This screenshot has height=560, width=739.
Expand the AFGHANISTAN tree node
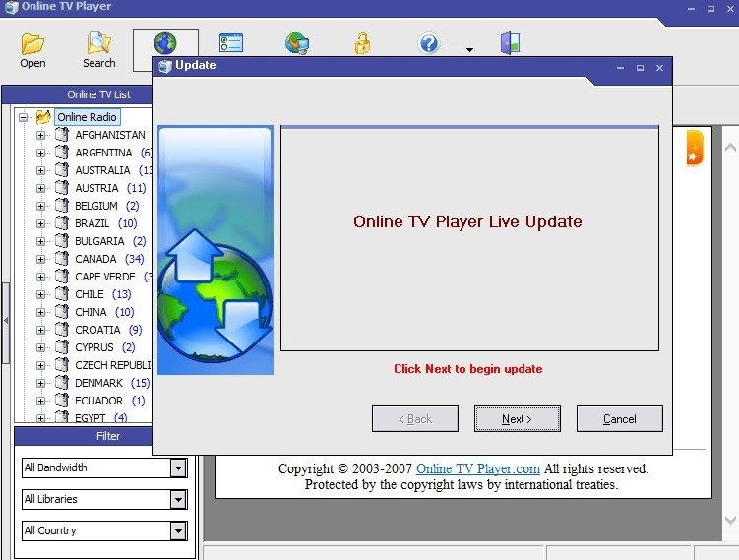coord(41,135)
